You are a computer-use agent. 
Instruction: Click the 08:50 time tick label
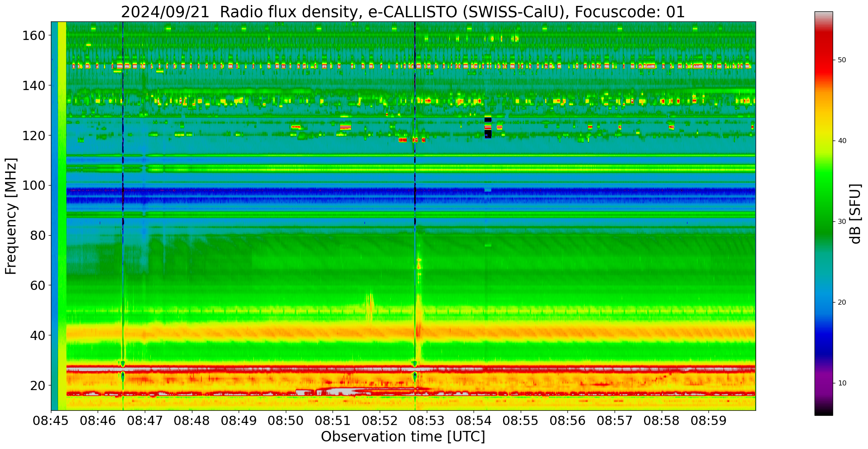click(x=286, y=421)
